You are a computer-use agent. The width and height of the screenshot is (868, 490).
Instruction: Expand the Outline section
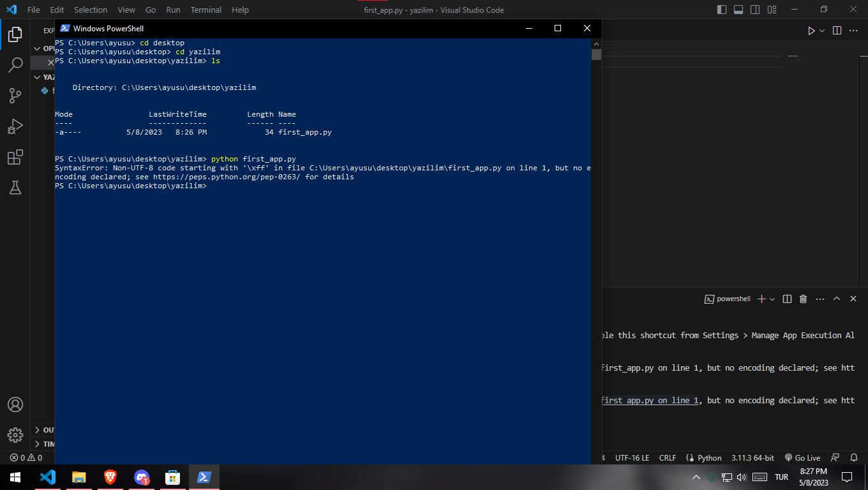[x=36, y=430]
